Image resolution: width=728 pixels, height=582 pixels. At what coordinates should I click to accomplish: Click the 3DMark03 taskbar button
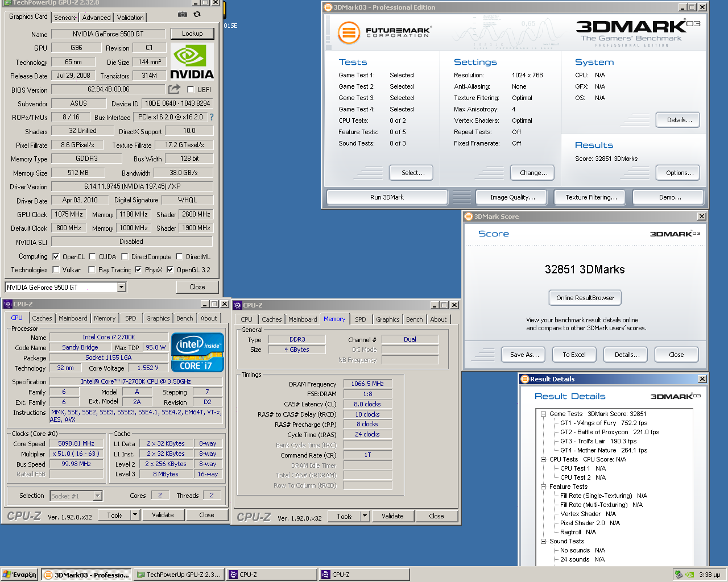86,575
